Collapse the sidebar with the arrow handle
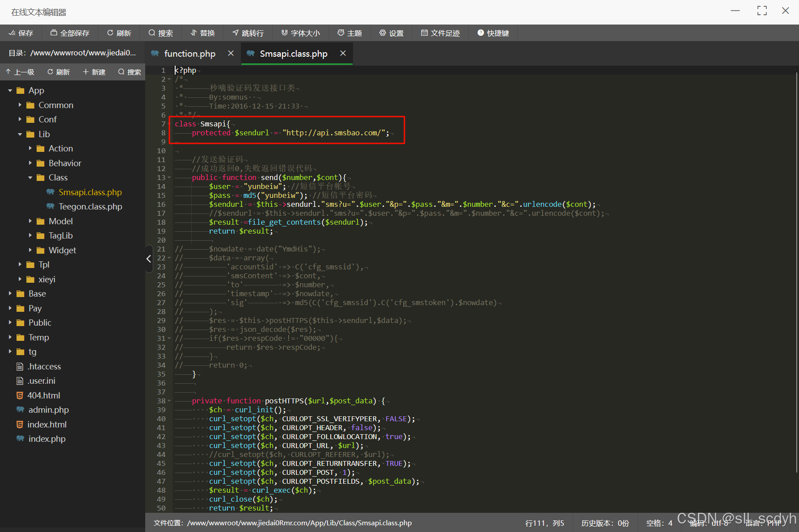 click(149, 259)
